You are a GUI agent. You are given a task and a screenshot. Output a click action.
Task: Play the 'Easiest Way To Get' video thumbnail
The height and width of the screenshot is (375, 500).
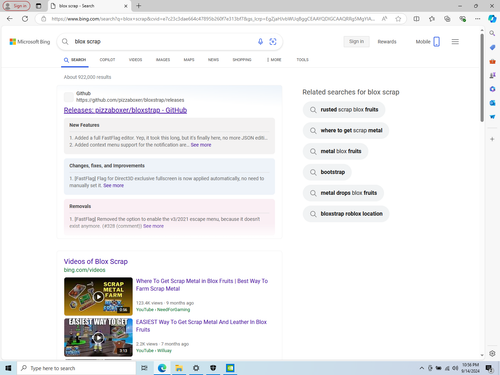(x=98, y=337)
